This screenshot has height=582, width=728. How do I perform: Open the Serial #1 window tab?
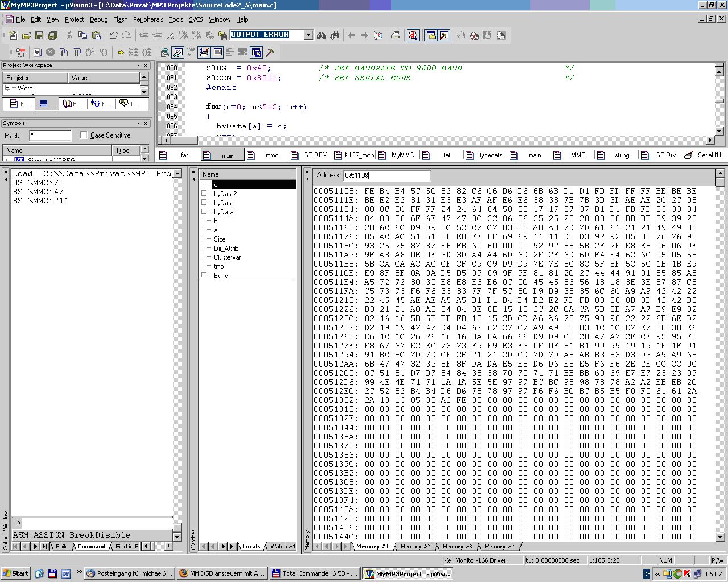click(703, 155)
